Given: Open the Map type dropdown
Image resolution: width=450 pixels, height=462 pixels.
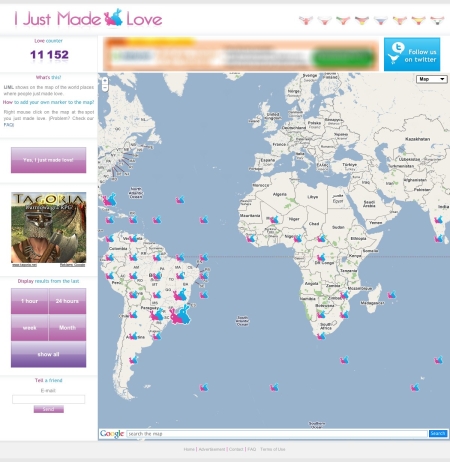Looking at the screenshot, I should [432, 79].
